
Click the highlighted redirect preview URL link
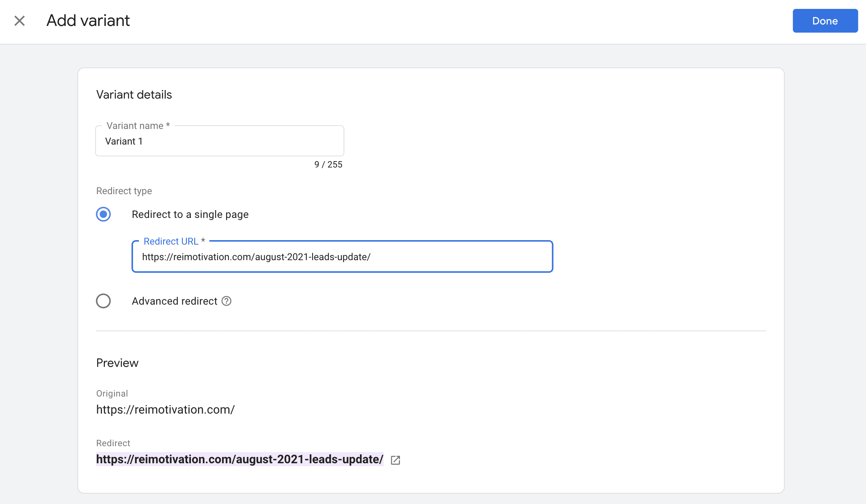point(239,459)
